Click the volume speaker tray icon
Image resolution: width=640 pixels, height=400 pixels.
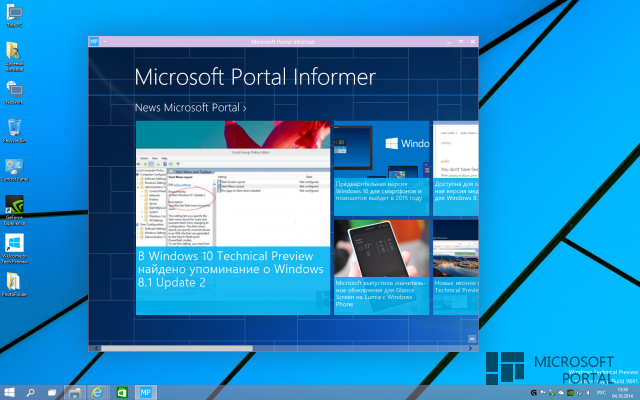tap(589, 393)
